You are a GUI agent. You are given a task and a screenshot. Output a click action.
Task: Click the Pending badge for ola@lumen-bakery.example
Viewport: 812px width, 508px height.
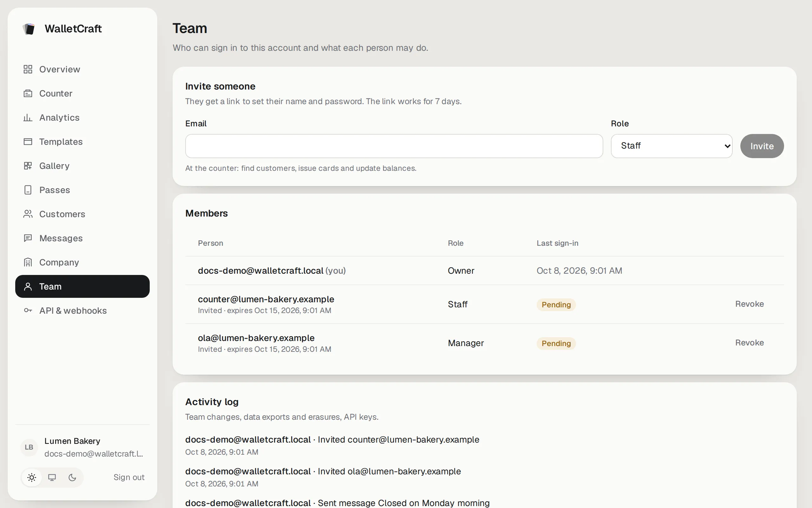pyautogui.click(x=556, y=343)
